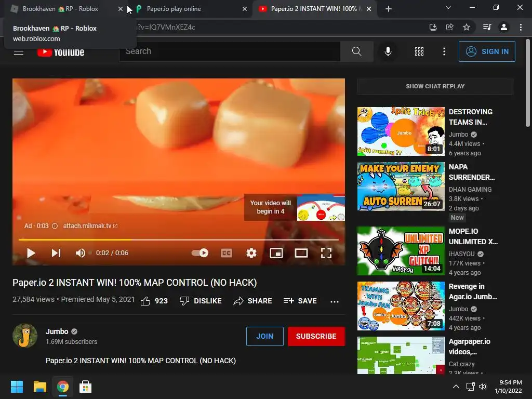
Task: Switch to theater mode
Action: click(301, 253)
